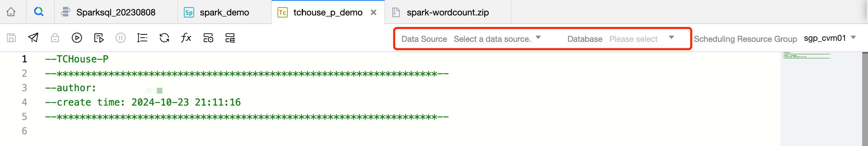Click the rightmost list layout toolbar icon
Viewport: 868px width, 146px height.
[230, 38]
